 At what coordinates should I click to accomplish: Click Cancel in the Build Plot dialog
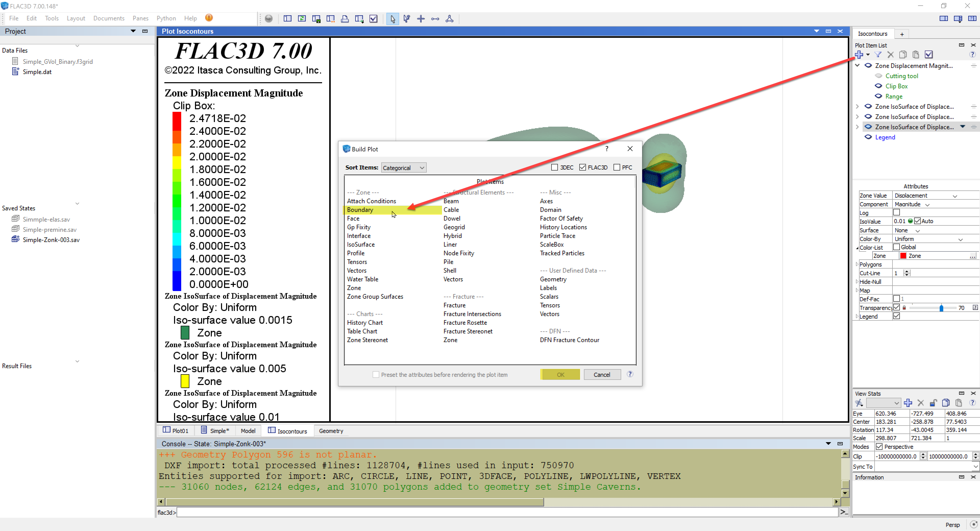602,375
